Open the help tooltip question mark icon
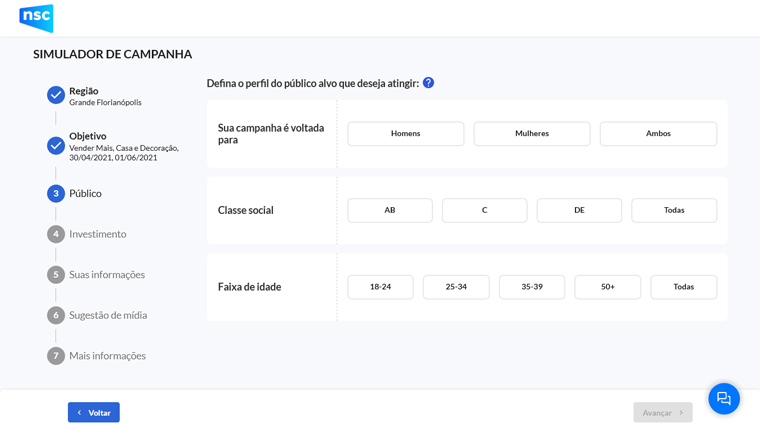The height and width of the screenshot is (434, 760). (428, 83)
